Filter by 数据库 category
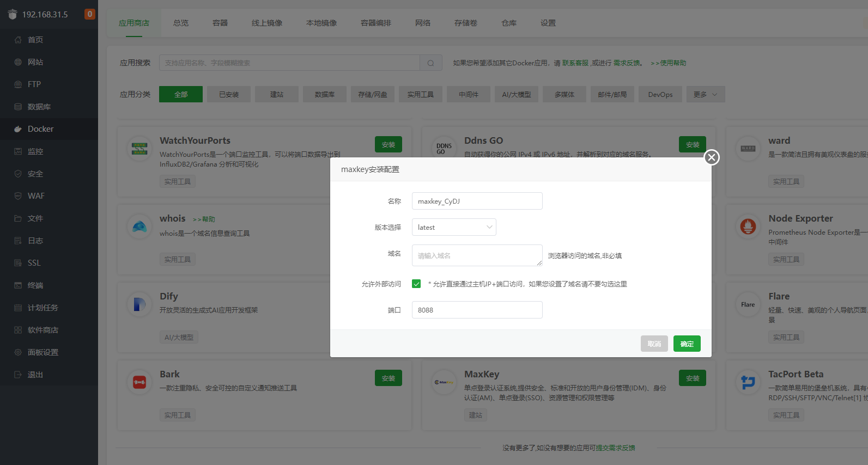The width and height of the screenshot is (868, 465). [325, 94]
